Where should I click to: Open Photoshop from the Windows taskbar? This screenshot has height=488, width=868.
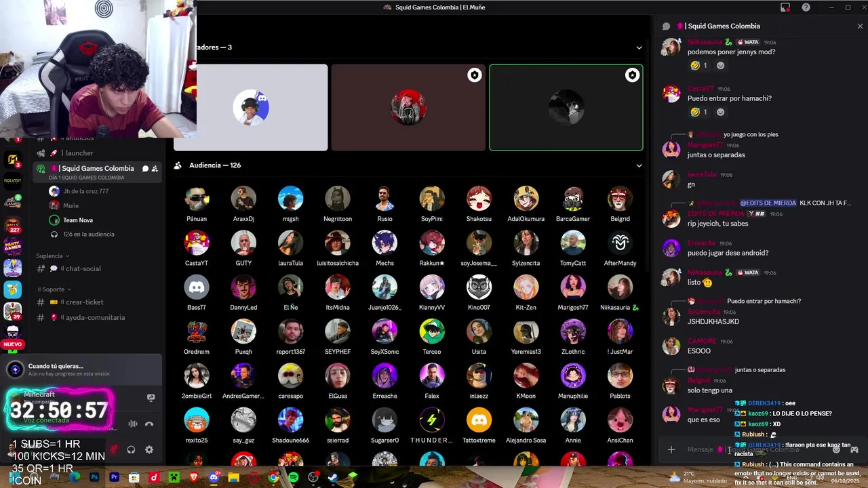pyautogui.click(x=94, y=477)
